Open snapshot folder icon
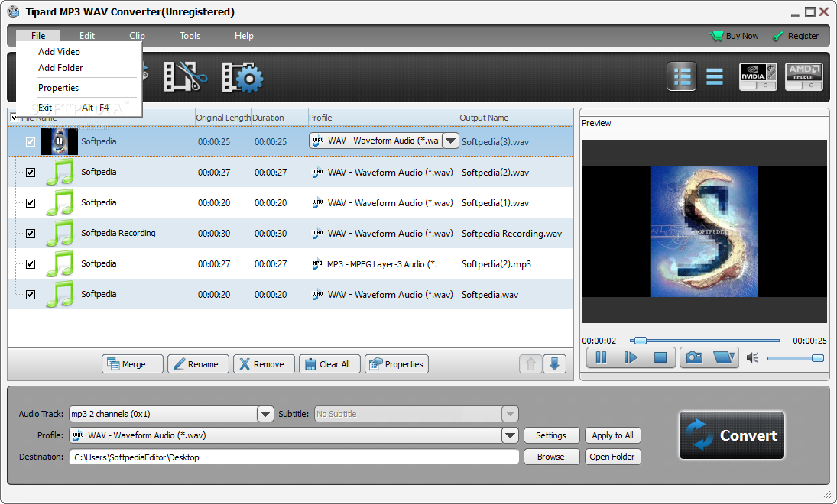This screenshot has height=504, width=837. click(724, 357)
